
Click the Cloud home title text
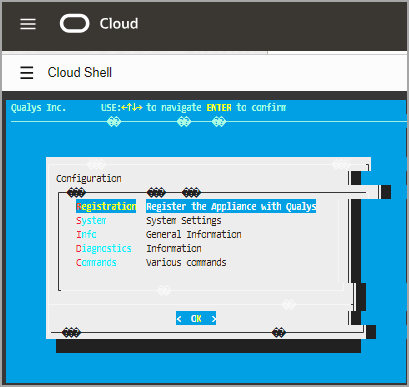pyautogui.click(x=119, y=24)
